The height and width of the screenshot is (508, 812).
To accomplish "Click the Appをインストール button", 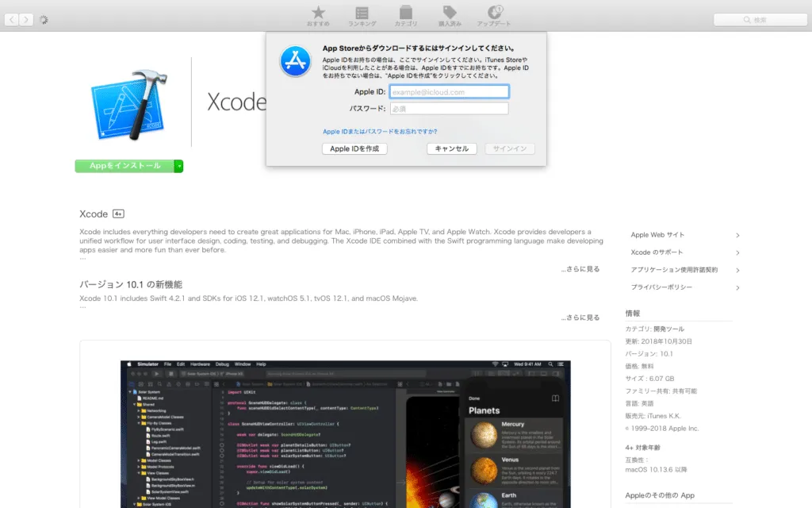I will (x=124, y=166).
